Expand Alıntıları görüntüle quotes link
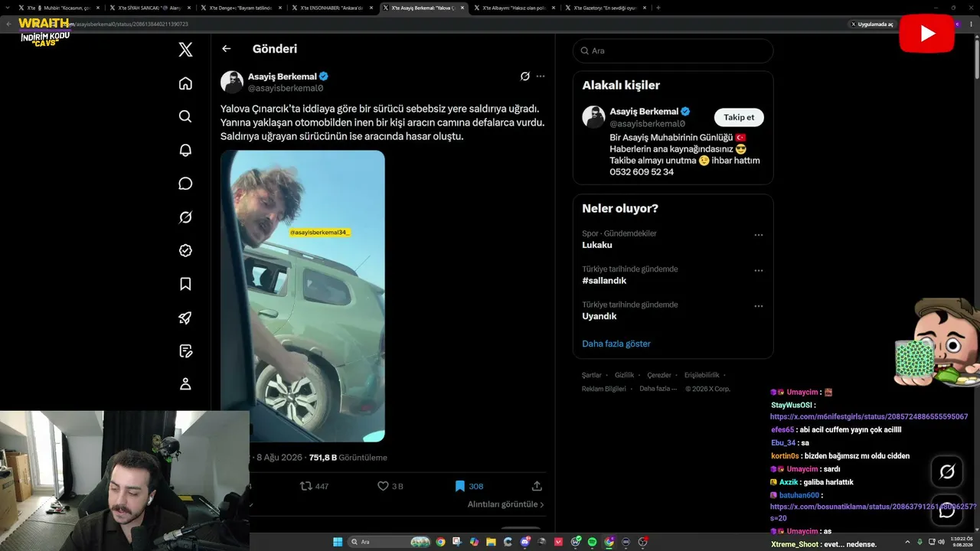The height and width of the screenshot is (551, 980). [506, 504]
